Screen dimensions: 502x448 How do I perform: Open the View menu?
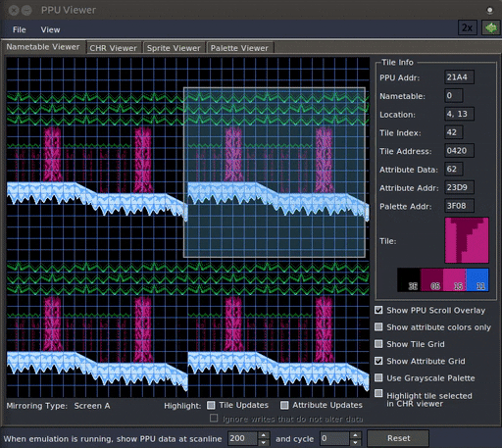click(50, 29)
